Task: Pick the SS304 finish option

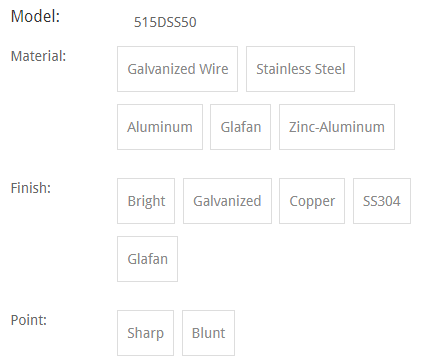Action: point(382,201)
